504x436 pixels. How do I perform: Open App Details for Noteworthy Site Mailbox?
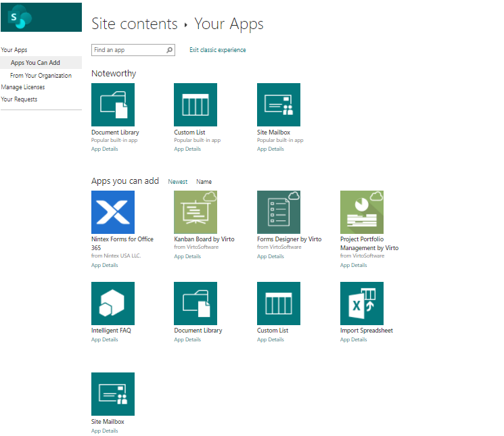tap(271, 149)
